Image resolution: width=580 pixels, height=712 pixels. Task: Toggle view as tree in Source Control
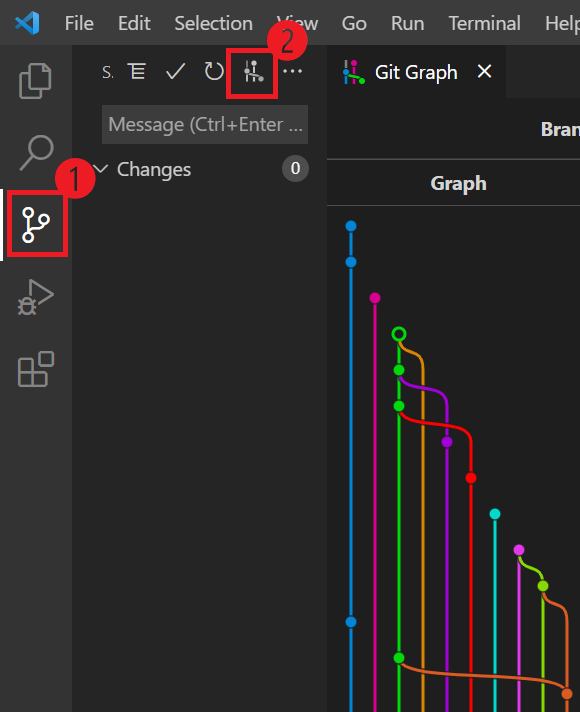click(136, 71)
